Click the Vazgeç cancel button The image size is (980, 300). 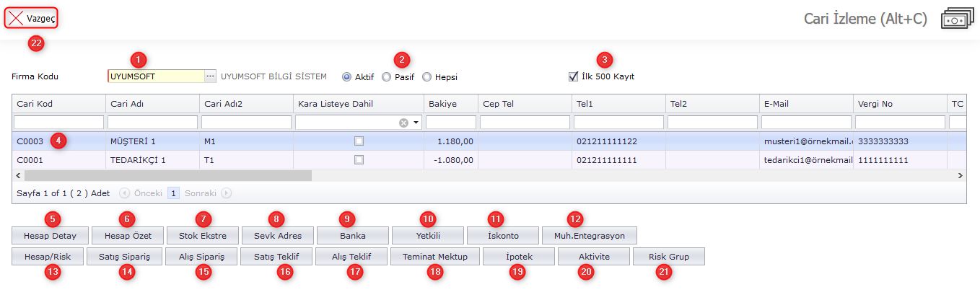point(32,19)
